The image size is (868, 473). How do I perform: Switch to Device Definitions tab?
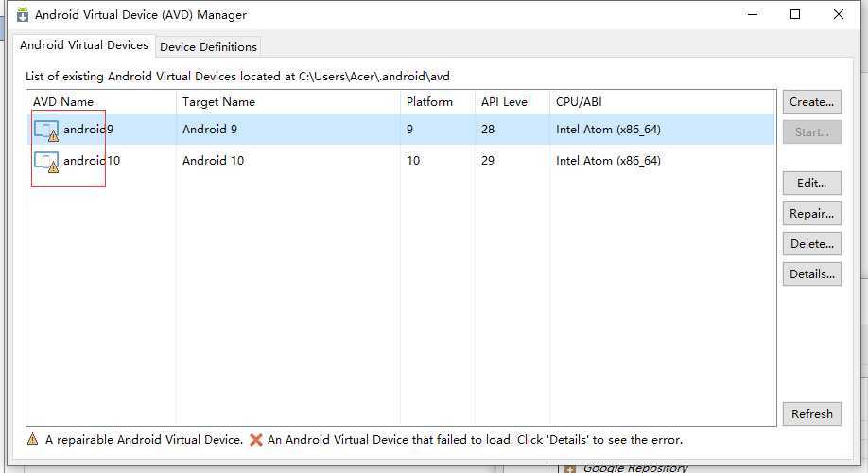208,46
